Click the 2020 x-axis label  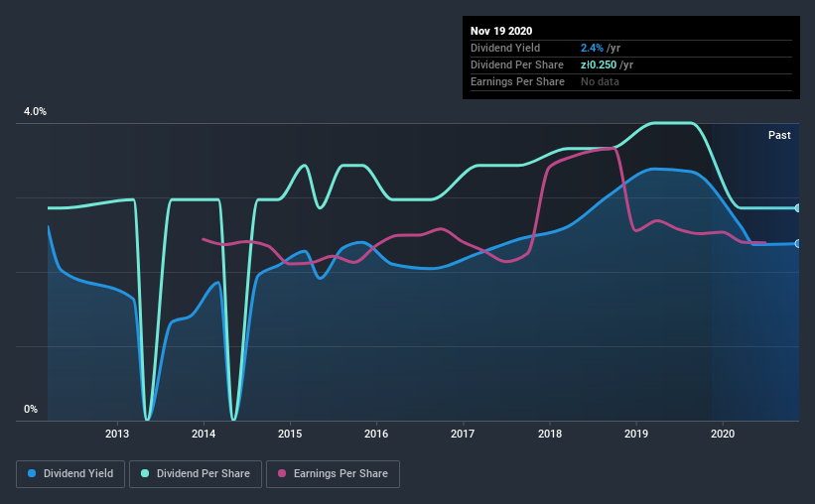click(723, 434)
